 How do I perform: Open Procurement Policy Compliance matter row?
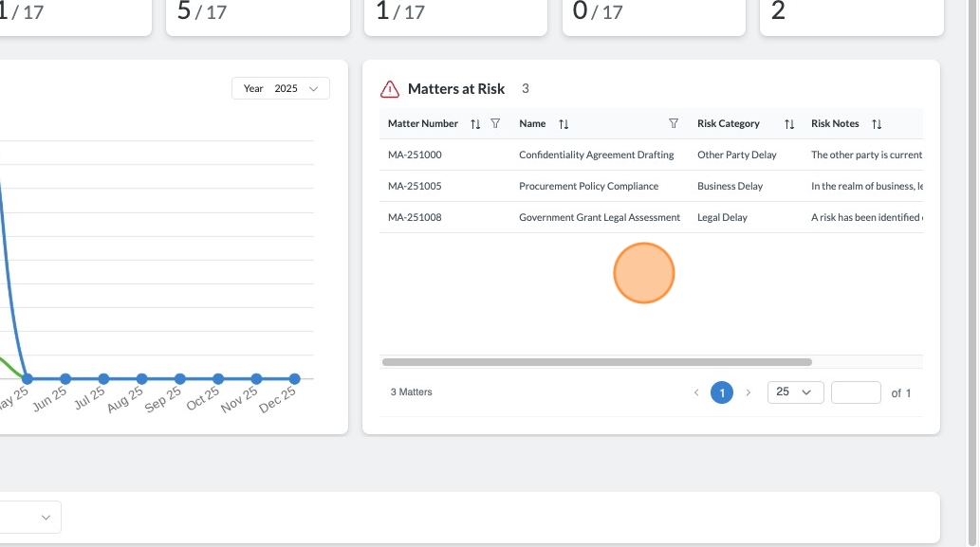click(651, 186)
